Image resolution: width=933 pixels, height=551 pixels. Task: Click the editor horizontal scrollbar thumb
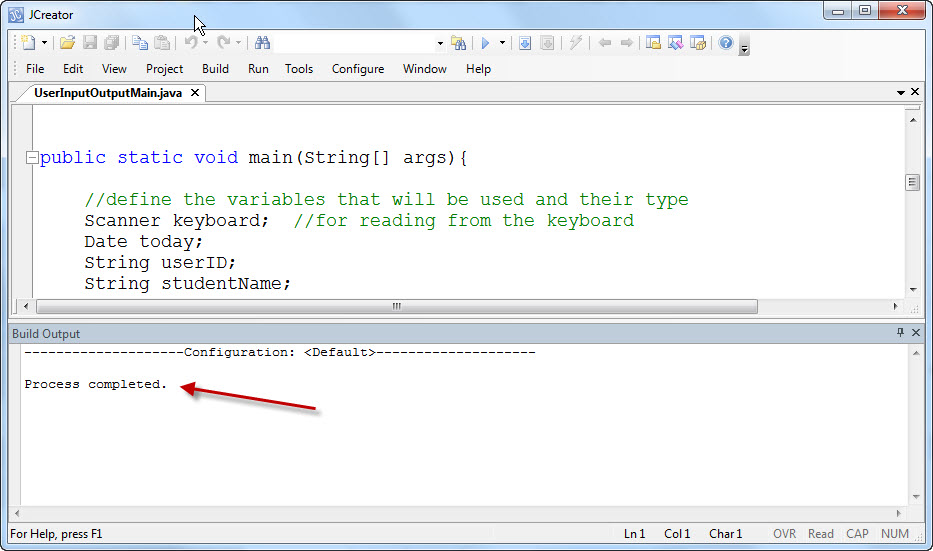[x=397, y=306]
